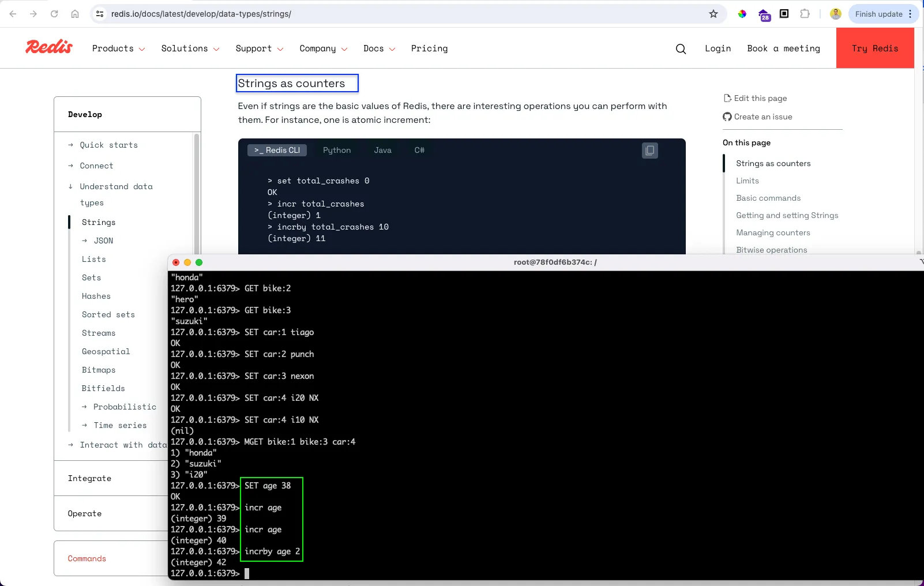This screenshot has width=924, height=586.
Task: Open Sorted sets in the sidebar
Action: tap(108, 314)
